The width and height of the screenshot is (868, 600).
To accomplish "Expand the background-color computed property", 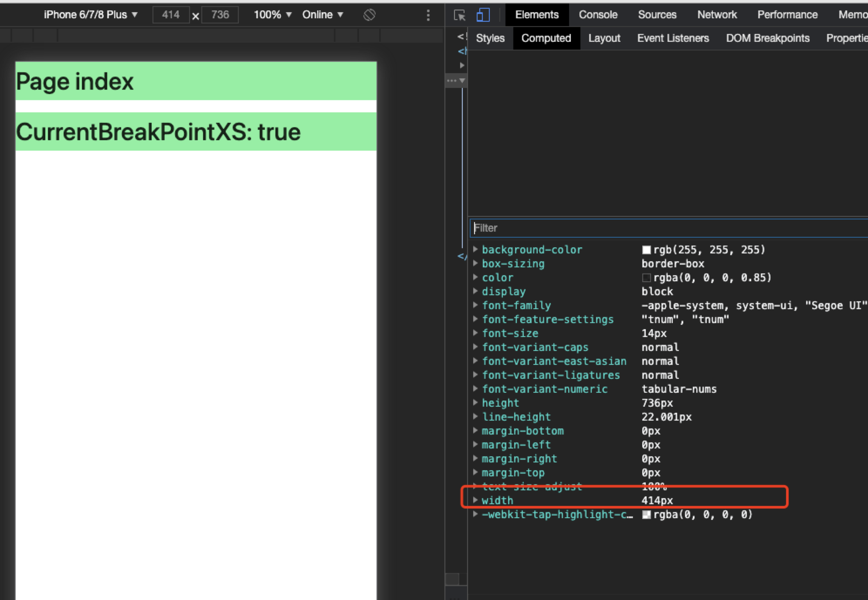I will pos(475,249).
